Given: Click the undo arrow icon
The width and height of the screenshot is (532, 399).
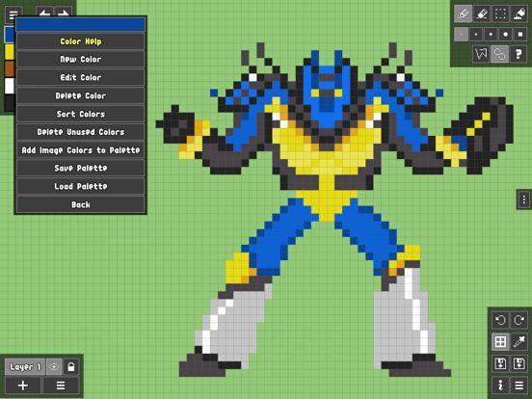Looking at the screenshot, I should [x=500, y=320].
